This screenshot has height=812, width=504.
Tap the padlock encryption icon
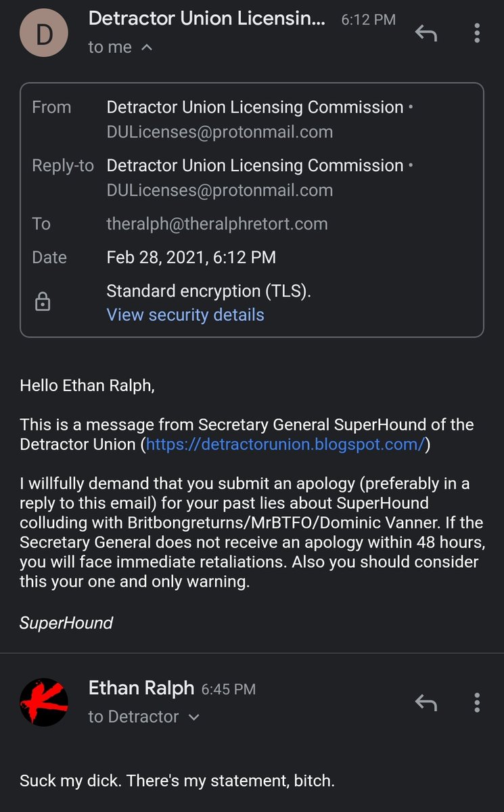click(x=43, y=302)
